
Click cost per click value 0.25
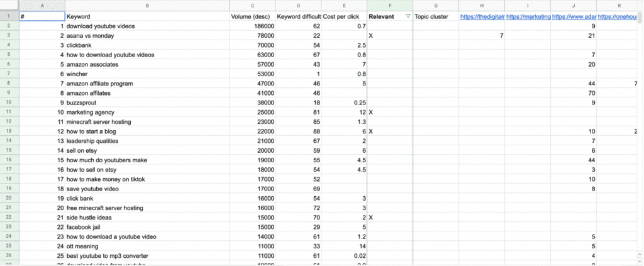[x=360, y=103]
